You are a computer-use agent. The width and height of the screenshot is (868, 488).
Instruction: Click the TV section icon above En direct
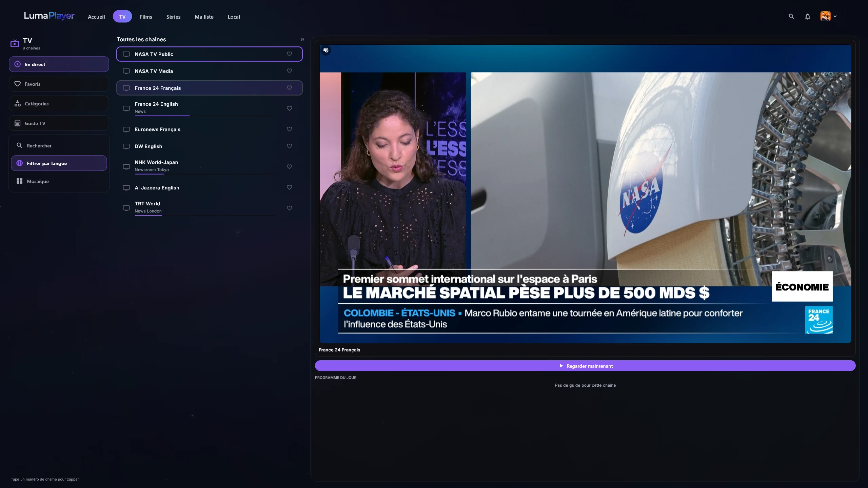pos(15,43)
